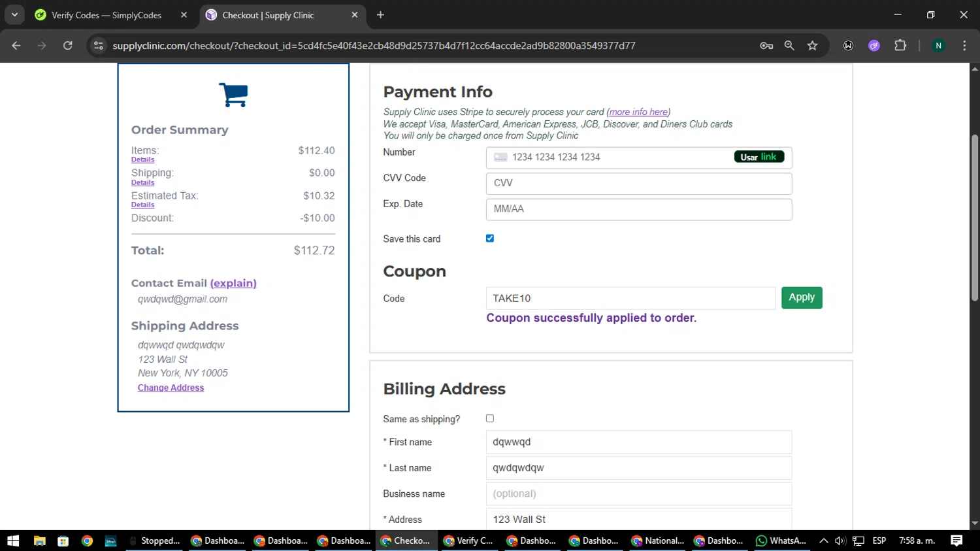The width and height of the screenshot is (980, 551).
Task: Click the page vertical scrollbar thumb
Action: click(975, 218)
